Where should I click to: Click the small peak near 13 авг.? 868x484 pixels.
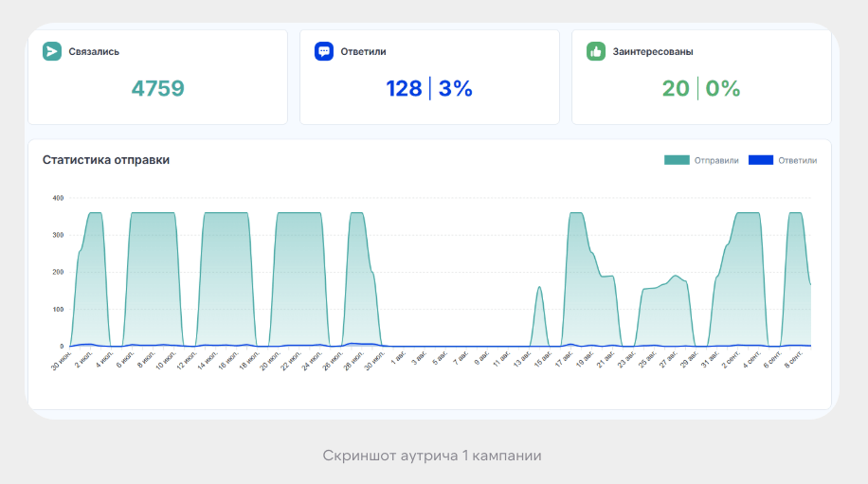[x=539, y=288]
